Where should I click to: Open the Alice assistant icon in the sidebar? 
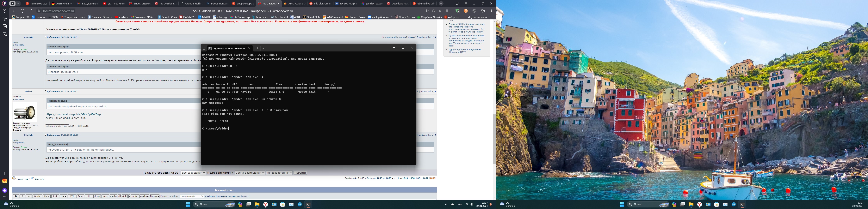pyautogui.click(x=4, y=190)
